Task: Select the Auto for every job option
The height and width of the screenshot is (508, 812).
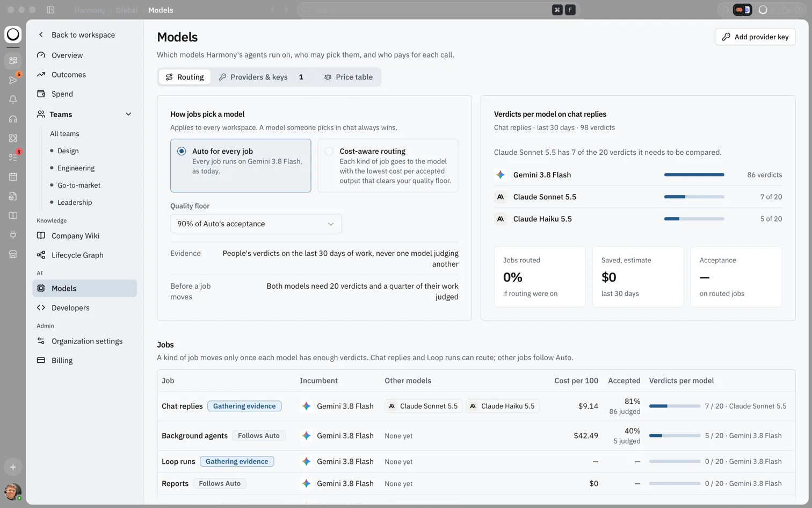Action: coord(241,166)
